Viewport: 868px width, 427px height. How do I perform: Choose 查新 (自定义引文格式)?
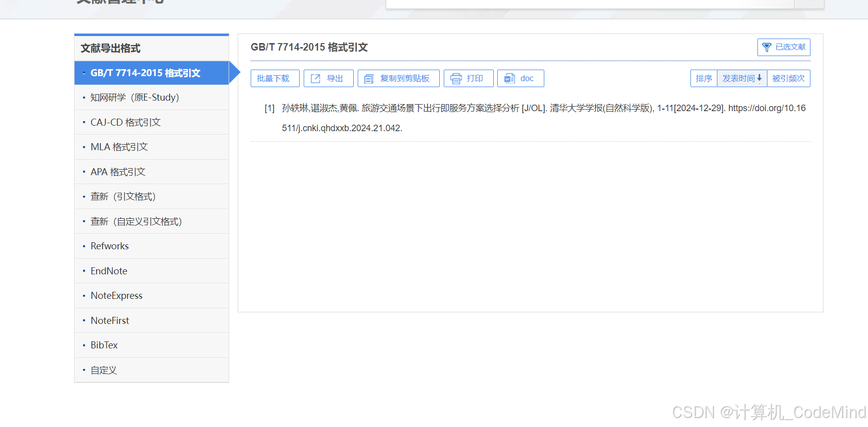coord(152,221)
